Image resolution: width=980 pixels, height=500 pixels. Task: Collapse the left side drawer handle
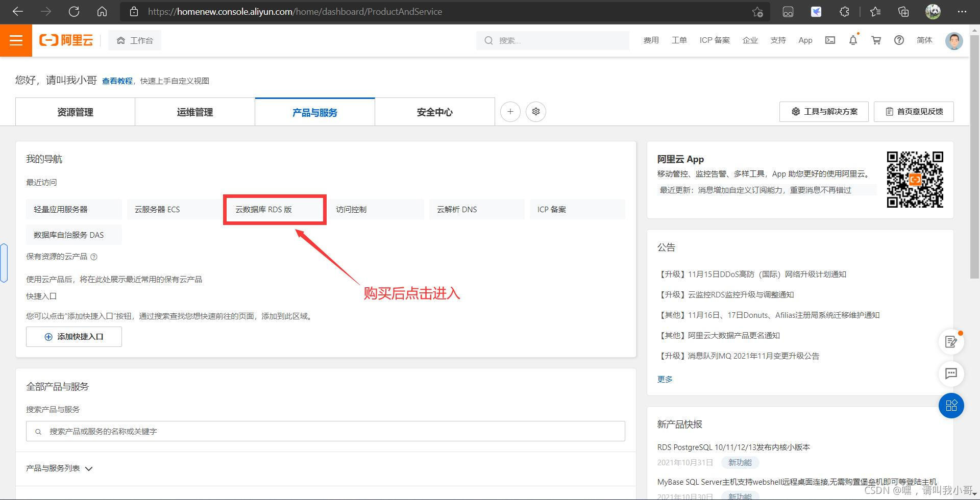pyautogui.click(x=4, y=263)
